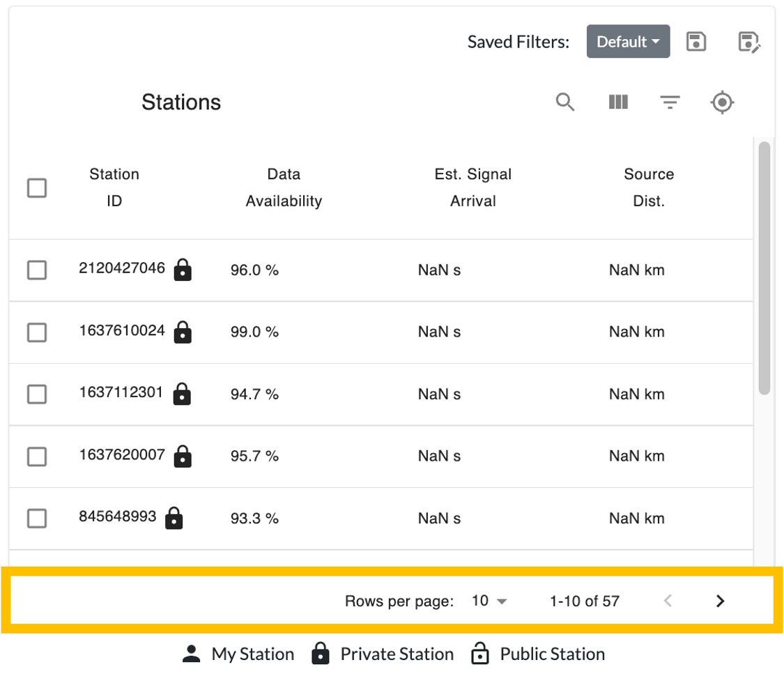This screenshot has height=676, width=784.
Task: Click the edit saved filter icon
Action: coord(749,42)
